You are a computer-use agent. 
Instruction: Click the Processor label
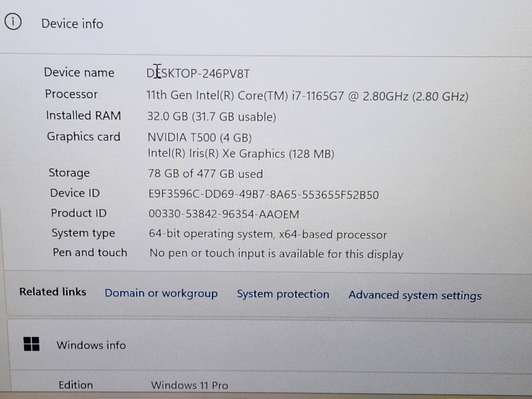[x=71, y=94]
